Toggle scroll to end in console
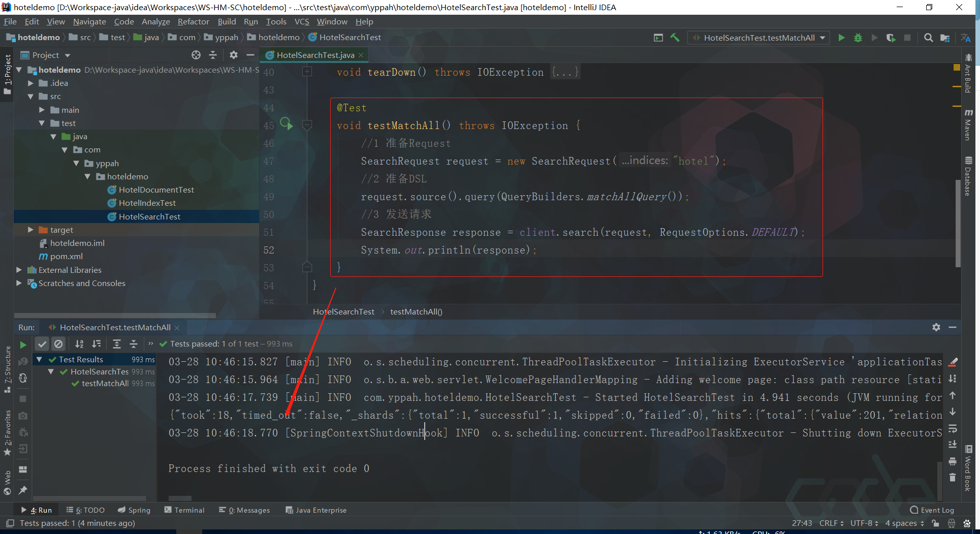Viewport: 980px width, 534px height. 953,445
